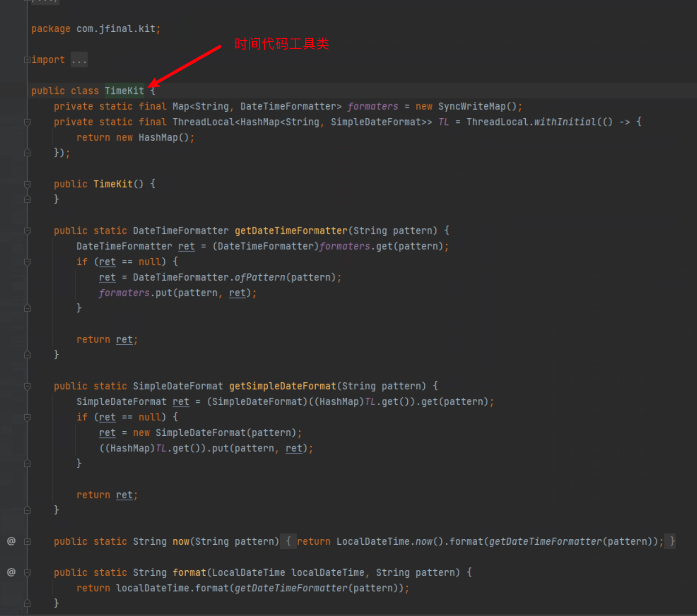This screenshot has width=697, height=616.
Task: Click the @ gutter icon beside the format method
Action: [x=11, y=572]
